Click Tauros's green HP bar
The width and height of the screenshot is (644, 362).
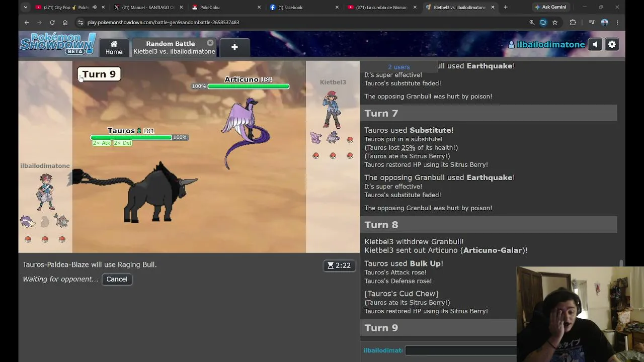coord(131,137)
